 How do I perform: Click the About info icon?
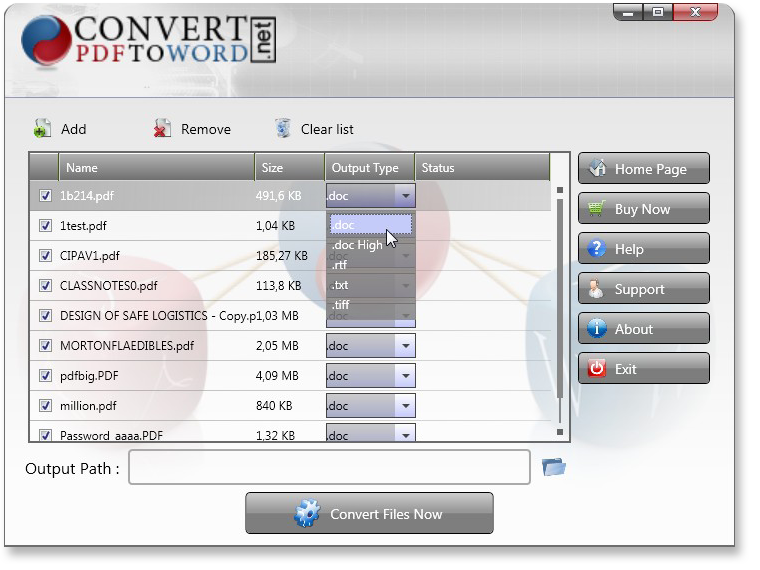point(596,329)
